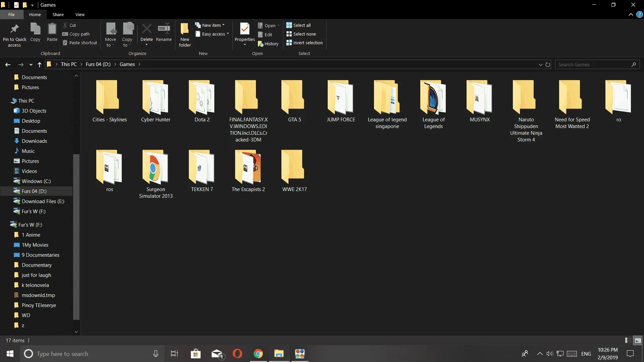The width and height of the screenshot is (644, 362).
Task: Refresh the current folder view
Action: point(548,64)
